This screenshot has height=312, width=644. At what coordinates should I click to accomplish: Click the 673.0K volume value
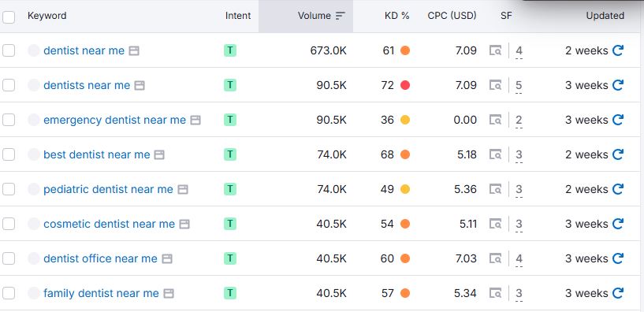pos(328,50)
